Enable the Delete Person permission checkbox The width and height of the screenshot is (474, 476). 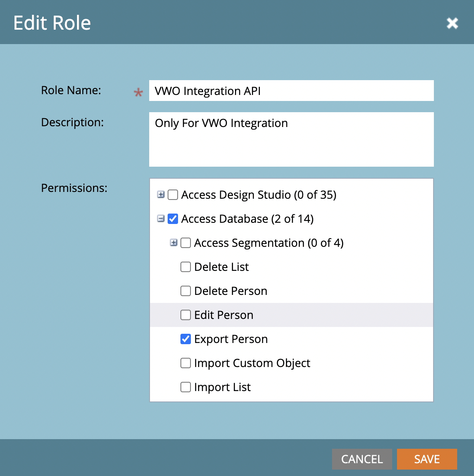[x=186, y=291]
